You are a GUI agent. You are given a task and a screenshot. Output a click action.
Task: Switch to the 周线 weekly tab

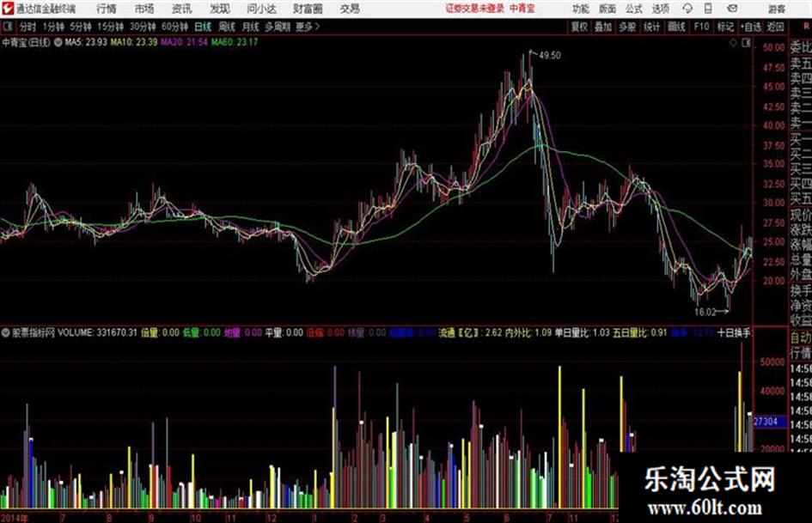click(227, 27)
